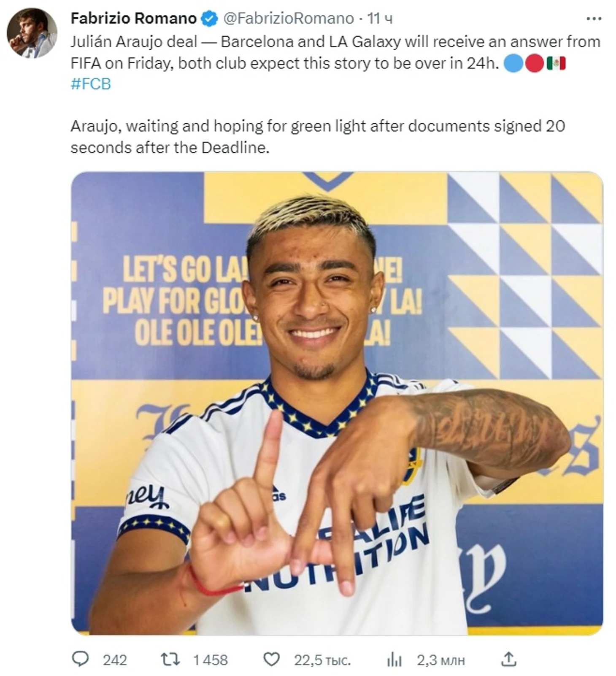Open the Julián Araujo photo
The height and width of the screenshot is (676, 616).
337,403
